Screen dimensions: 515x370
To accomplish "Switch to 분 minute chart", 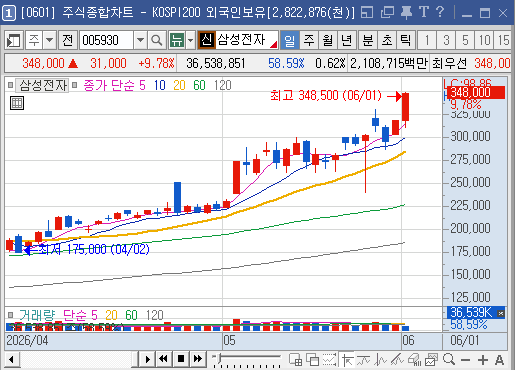I will coord(368,40).
